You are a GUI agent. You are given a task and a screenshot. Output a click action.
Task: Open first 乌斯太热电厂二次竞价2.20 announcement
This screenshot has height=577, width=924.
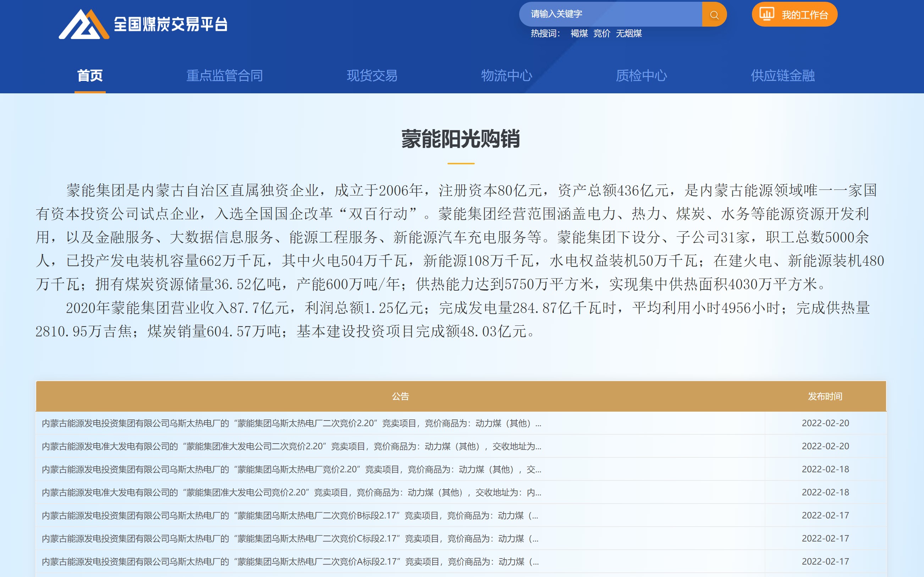click(291, 423)
